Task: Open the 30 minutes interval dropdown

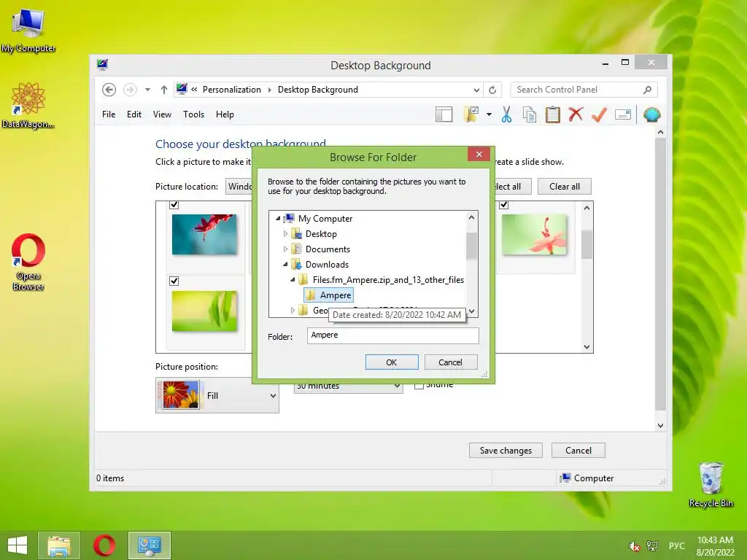Action: [348, 386]
